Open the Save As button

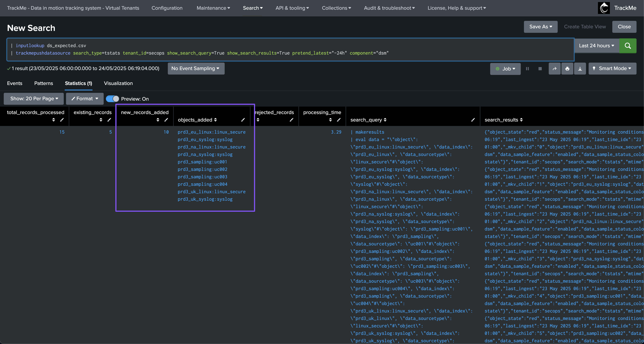click(541, 27)
